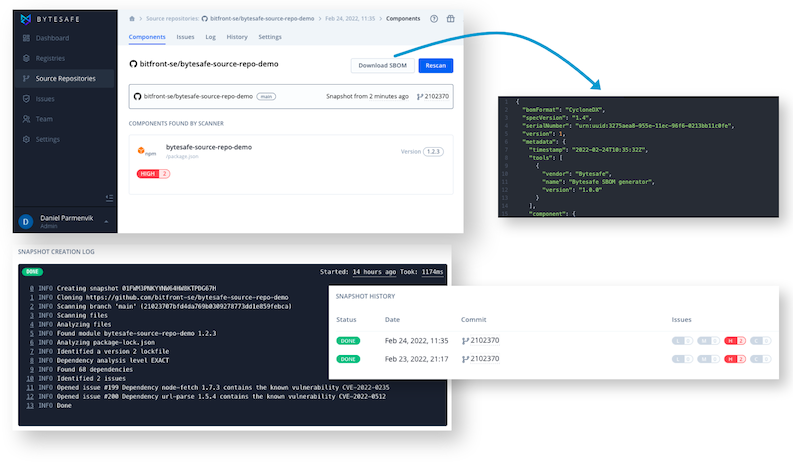
Task: Click the npm package icon
Action: click(x=146, y=151)
